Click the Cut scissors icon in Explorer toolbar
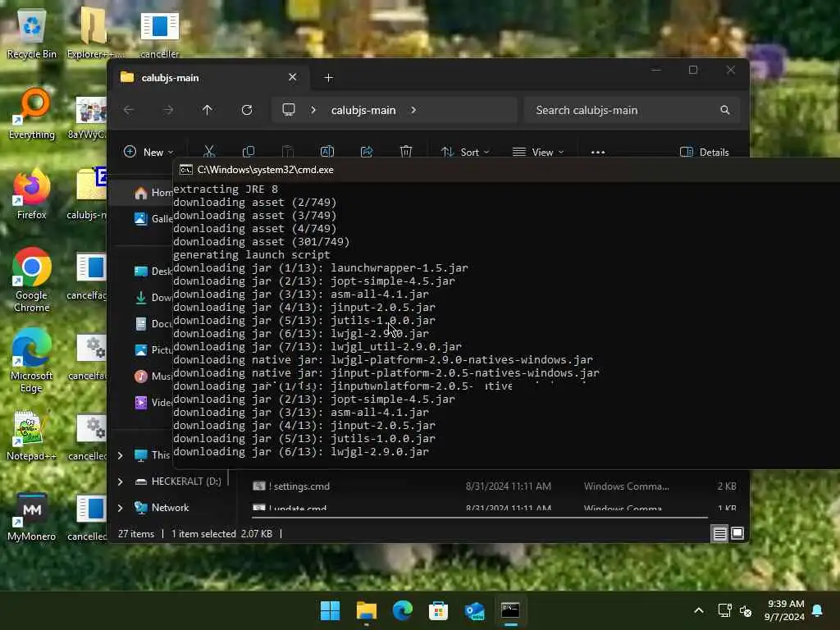The width and height of the screenshot is (840, 630). click(x=209, y=152)
